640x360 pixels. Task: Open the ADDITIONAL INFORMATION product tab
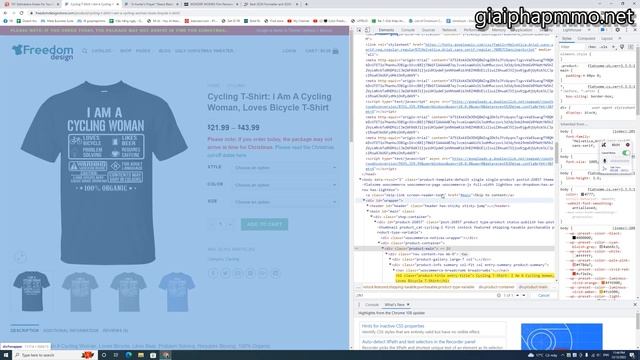click(71, 330)
